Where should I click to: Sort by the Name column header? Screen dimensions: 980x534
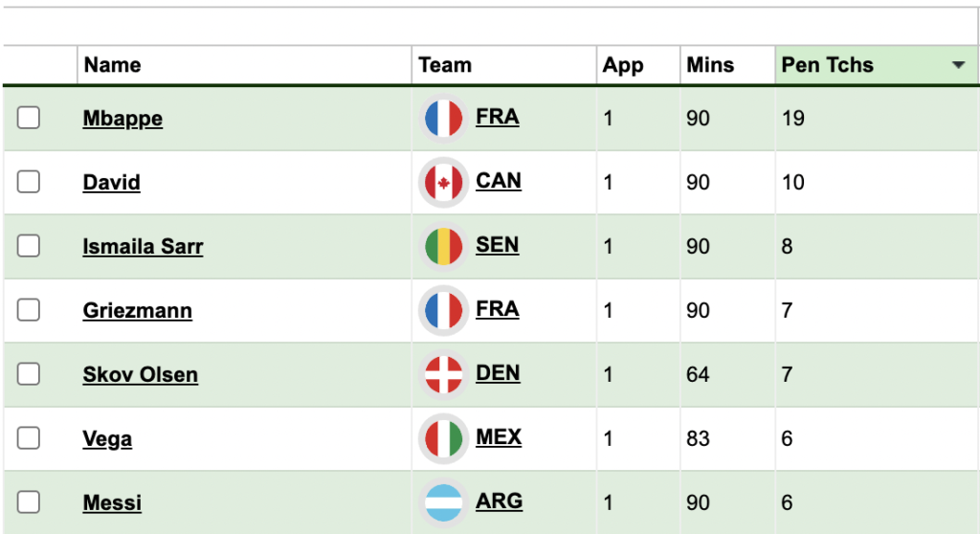coord(113,65)
